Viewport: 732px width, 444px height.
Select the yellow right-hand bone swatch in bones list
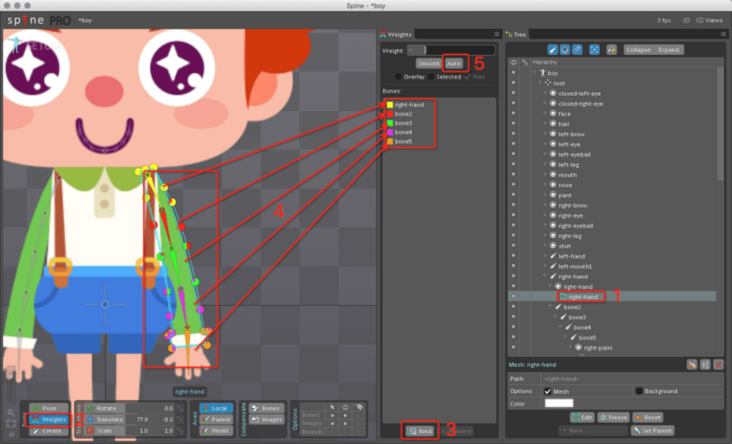(x=390, y=105)
